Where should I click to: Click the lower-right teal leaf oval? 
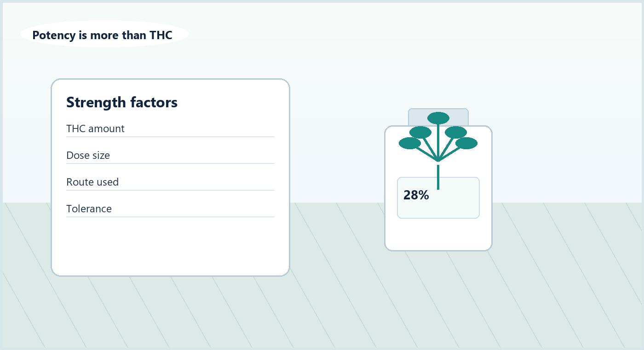[x=466, y=143]
